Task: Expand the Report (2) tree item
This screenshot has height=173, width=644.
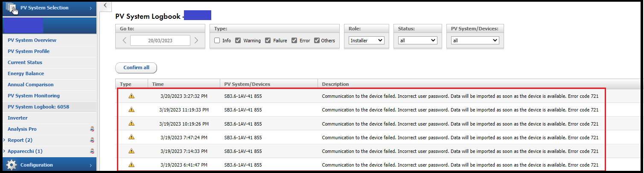Action: pos(4,140)
